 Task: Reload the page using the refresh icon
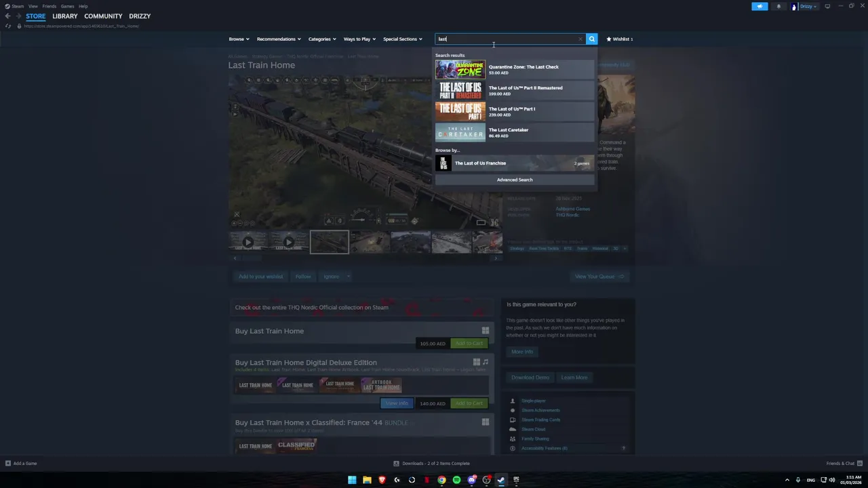pyautogui.click(x=7, y=26)
